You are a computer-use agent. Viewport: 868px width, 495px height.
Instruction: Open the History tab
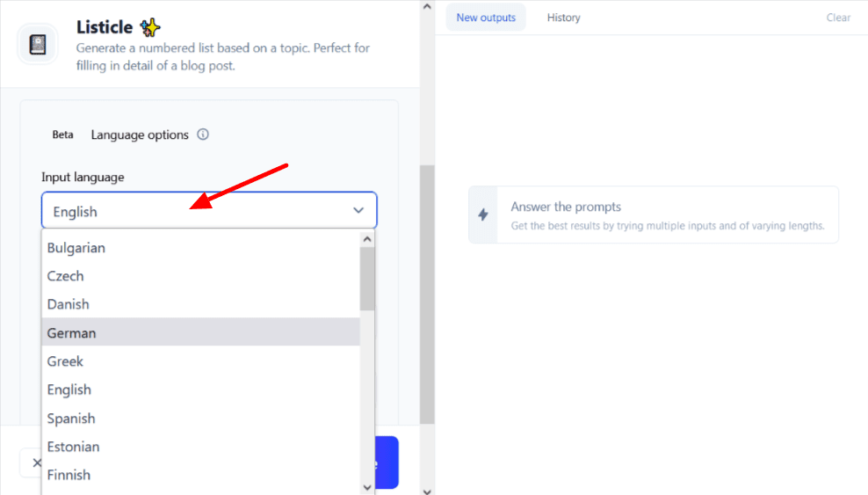pos(563,18)
